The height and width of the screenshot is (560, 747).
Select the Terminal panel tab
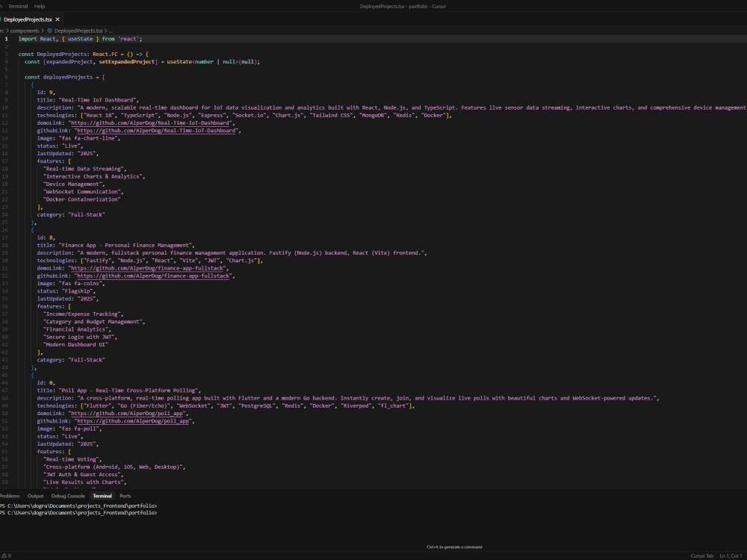click(x=102, y=496)
